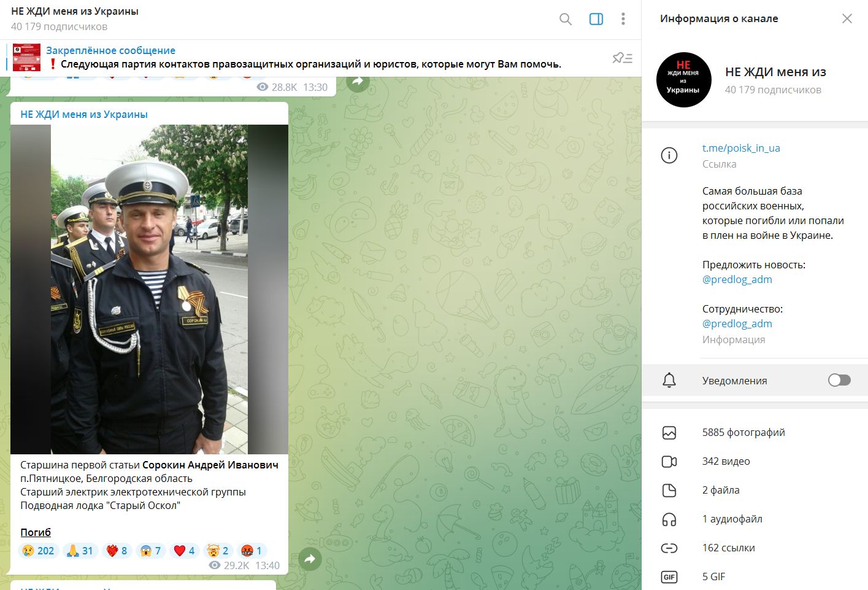This screenshot has width=868, height=590.
Task: Click the 29.2K view count of the post
Action: click(229, 565)
